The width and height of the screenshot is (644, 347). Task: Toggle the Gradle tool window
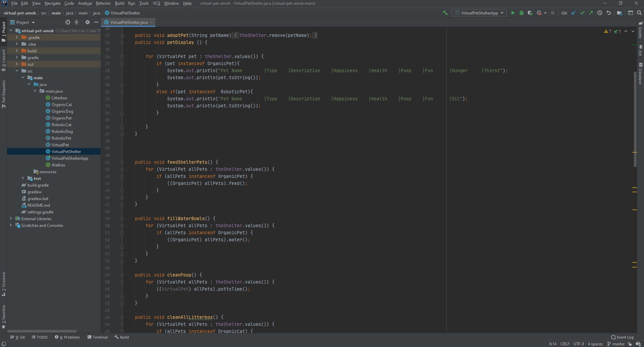click(x=640, y=30)
